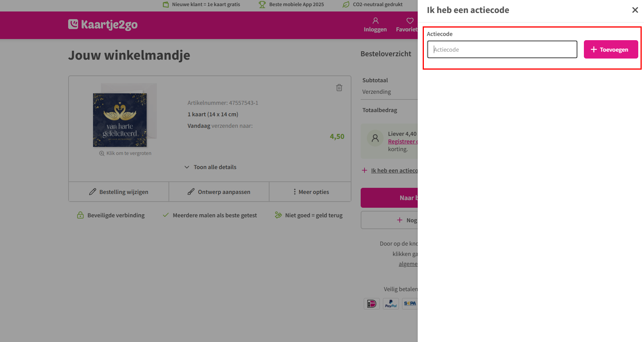The width and height of the screenshot is (644, 342).
Task: Click the 'Naar b…' checkout button
Action: 389,198
